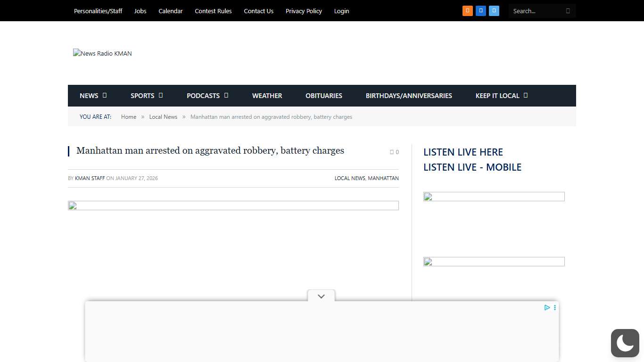Click the Listen Live Here link

pos(463,152)
